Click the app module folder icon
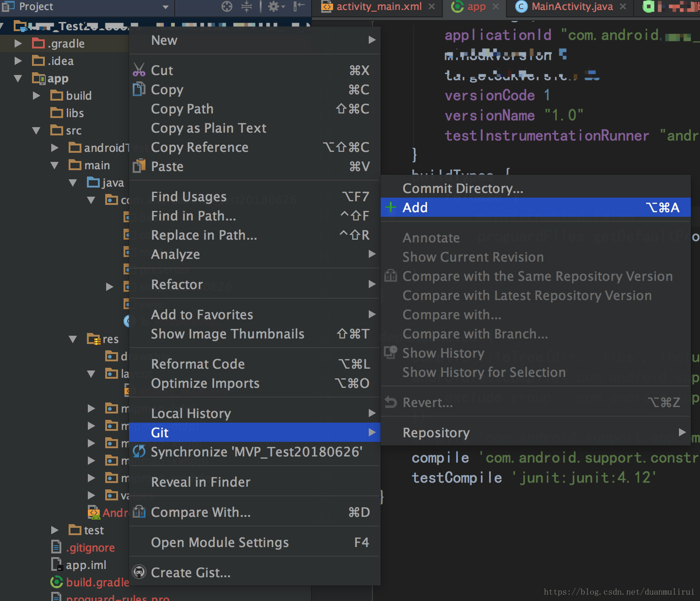Image resolution: width=700 pixels, height=601 pixels. point(38,78)
